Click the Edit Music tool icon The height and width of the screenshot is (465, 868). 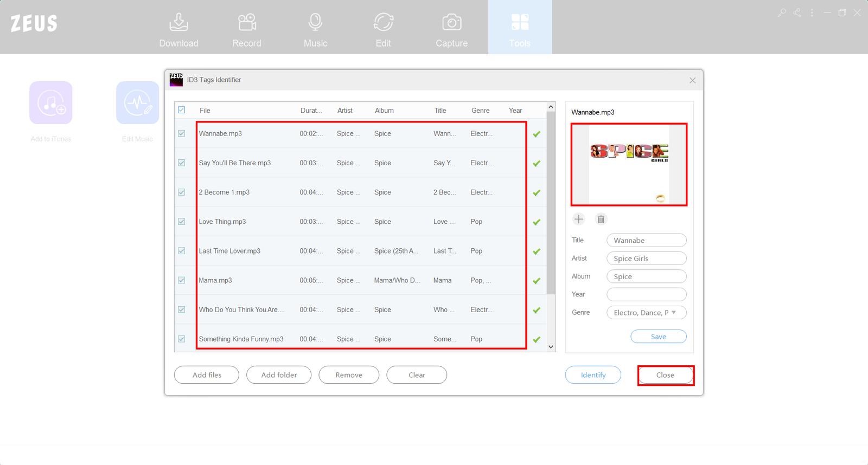[137, 103]
